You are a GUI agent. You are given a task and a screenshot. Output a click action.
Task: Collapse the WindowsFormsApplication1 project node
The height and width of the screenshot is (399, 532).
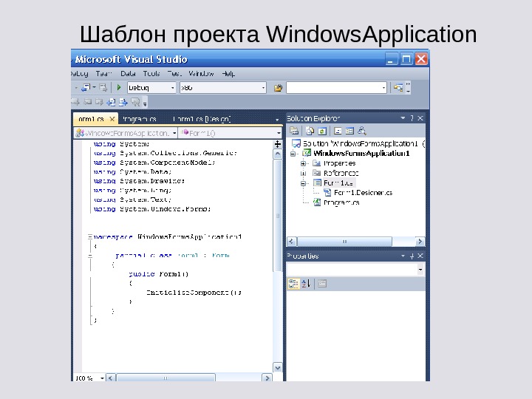click(293, 154)
